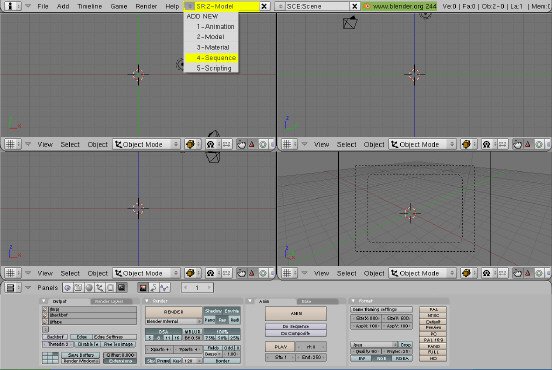Open top-left viewport Object Mode dropdown
The image size is (552, 370).
click(x=146, y=144)
